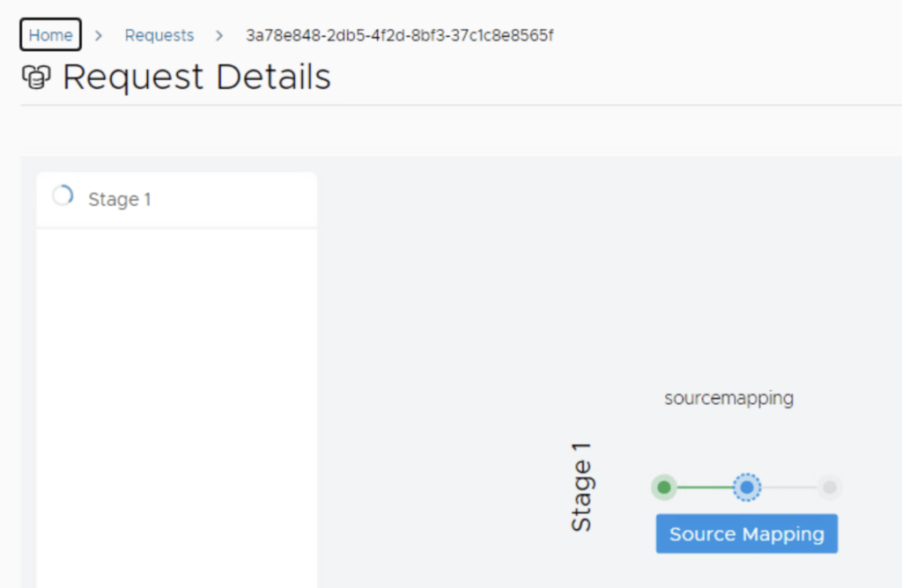Open the Requests breadcrumb link
Image resolution: width=902 pixels, height=588 pixels.
pos(159,35)
